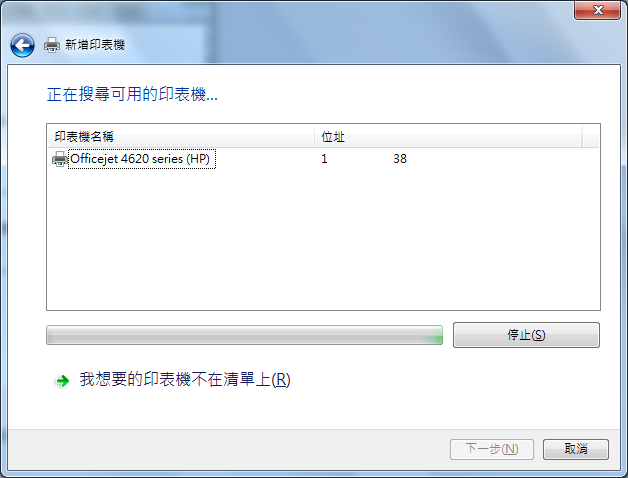Click the printer icon beside 新增印表機 title
The image size is (628, 478).
pos(52,45)
